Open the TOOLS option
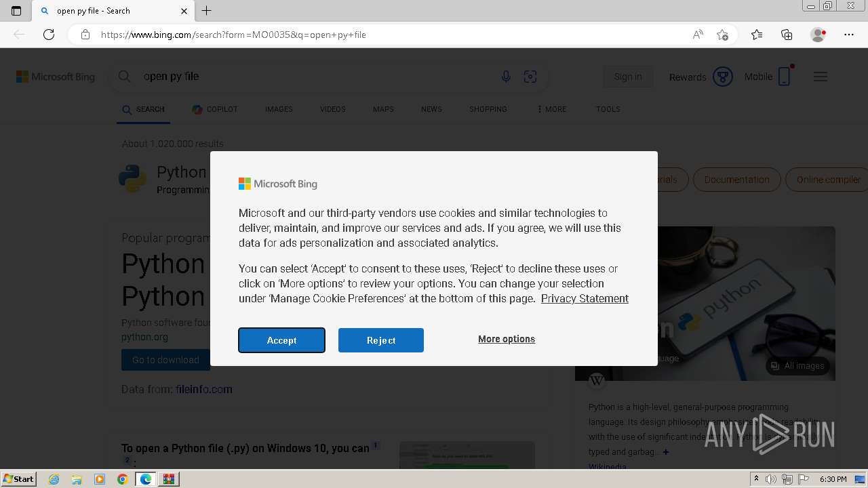This screenshot has height=488, width=868. point(608,109)
